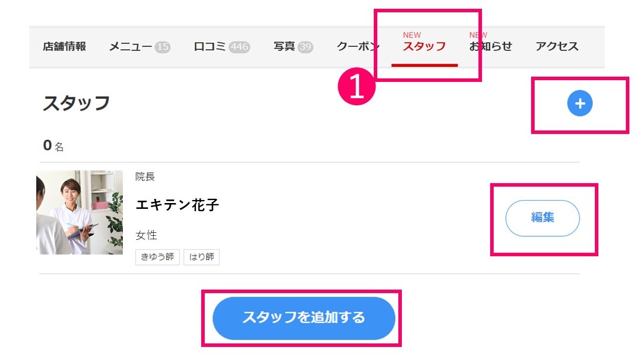Screen dimensions: 644x361
Task: Click the 院長 title label
Action: point(145,177)
